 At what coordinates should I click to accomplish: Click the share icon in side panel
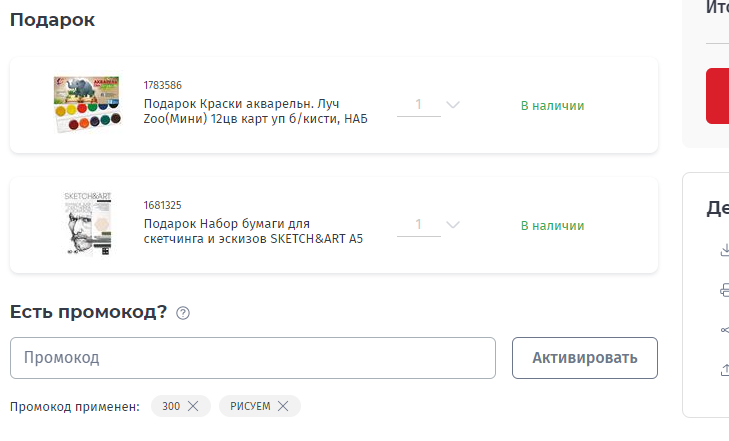724,330
